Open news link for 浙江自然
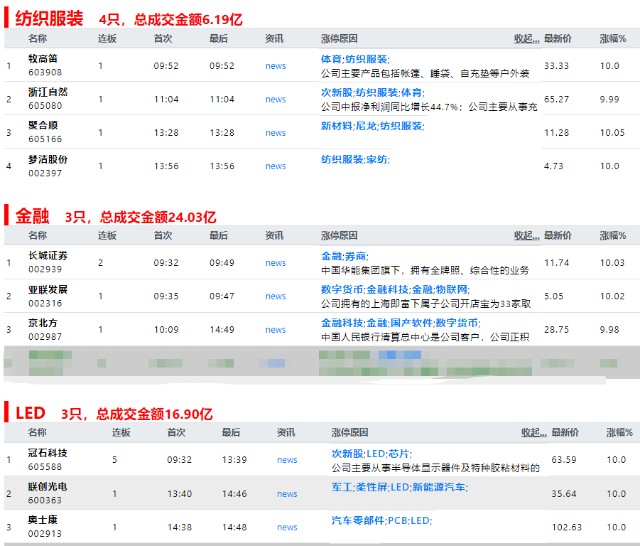The image size is (640, 546). (276, 100)
